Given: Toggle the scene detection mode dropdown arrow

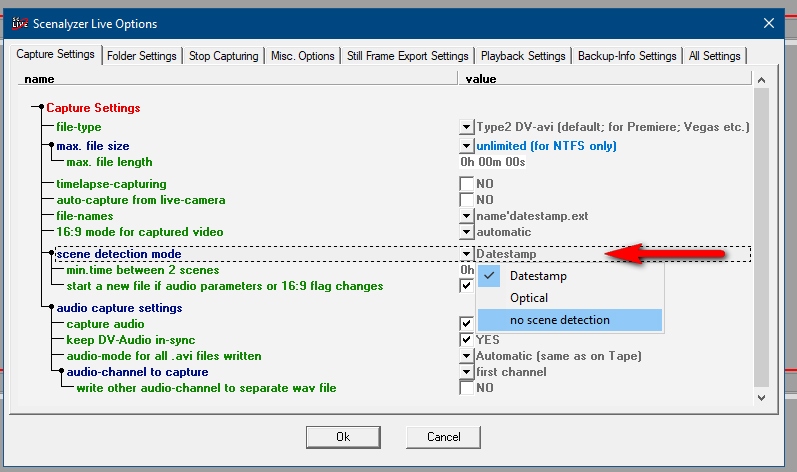Looking at the screenshot, I should 466,254.
